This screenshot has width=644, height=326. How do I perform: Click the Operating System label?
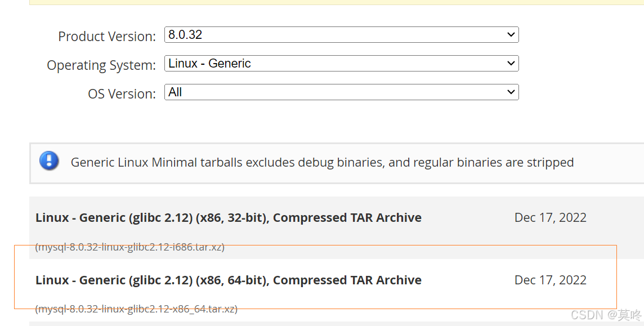point(101,65)
